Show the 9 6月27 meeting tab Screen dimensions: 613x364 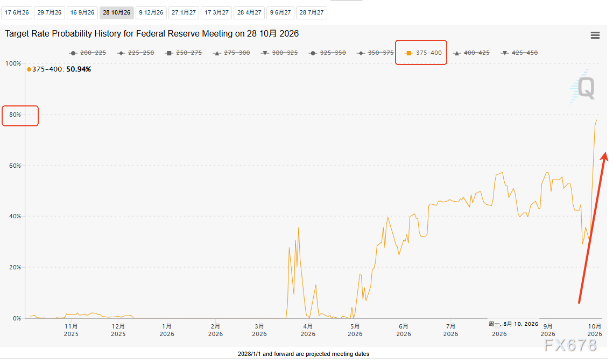[280, 12]
